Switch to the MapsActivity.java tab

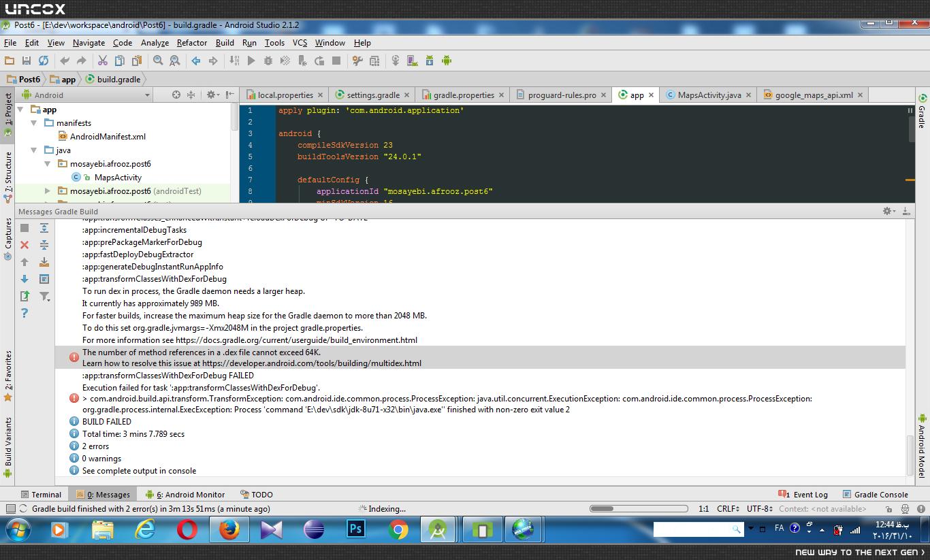coord(708,95)
